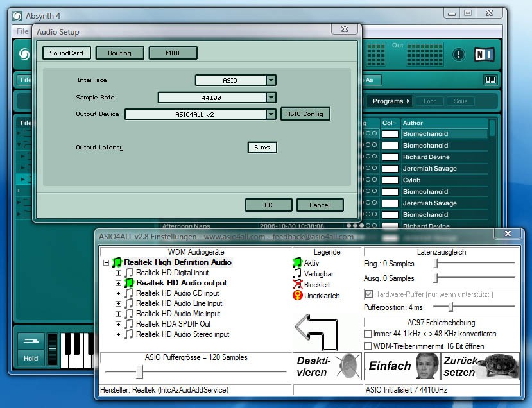Click the Absynth title bar app icon
Viewport: 532px width, 408px height.
17,16
